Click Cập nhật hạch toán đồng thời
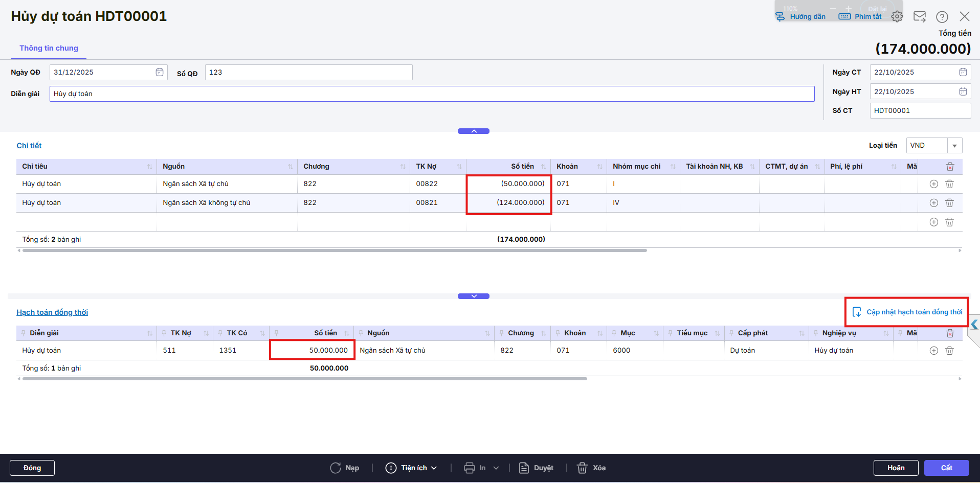 (x=907, y=312)
